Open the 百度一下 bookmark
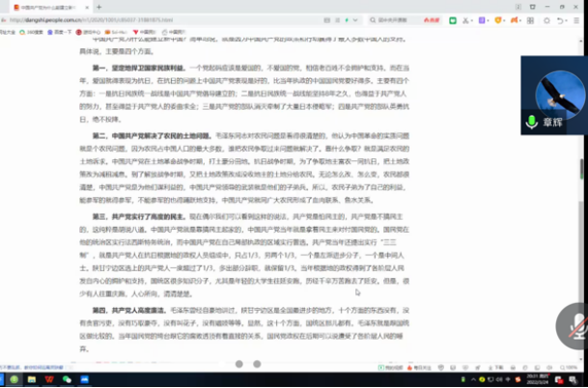 pos(59,32)
